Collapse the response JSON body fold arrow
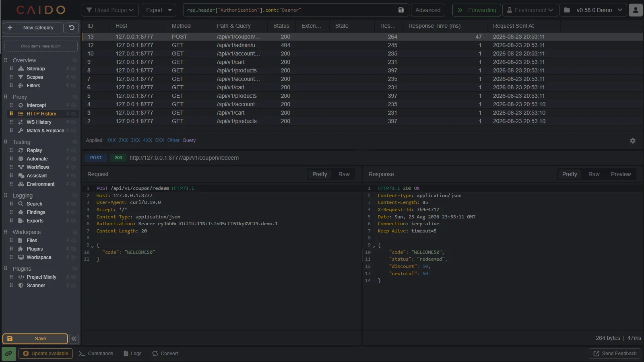The height and width of the screenshot is (362, 644). 374,246
